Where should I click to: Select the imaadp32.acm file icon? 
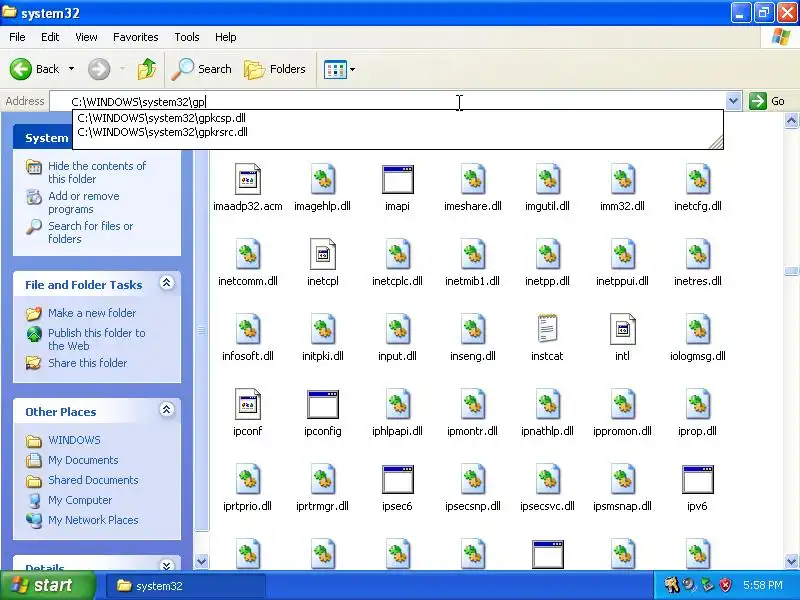(x=247, y=179)
